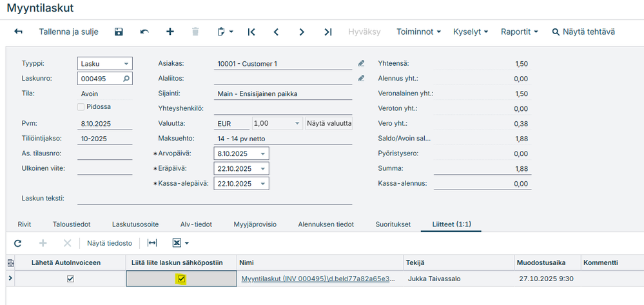The width and height of the screenshot is (644, 305).
Task: Edit Asiakas with pencil icon
Action: point(361,63)
